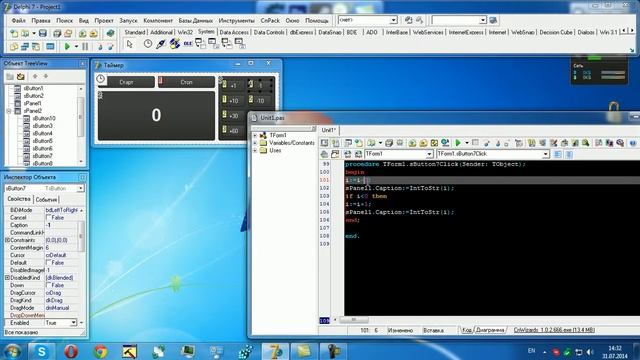Viewport: 640px width, 360px height.
Task: Click the Save All icon in the Delphi toolbar
Action: 57,33
